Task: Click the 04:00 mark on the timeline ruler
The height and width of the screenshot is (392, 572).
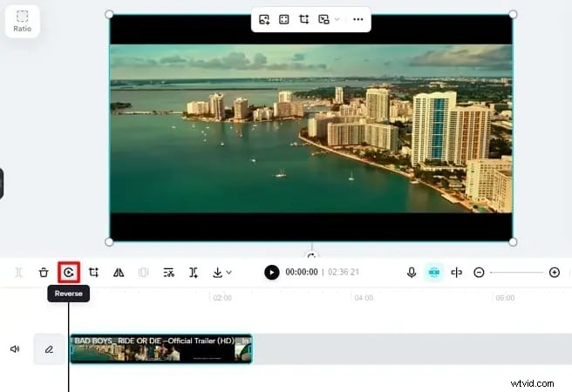Action: tap(364, 298)
